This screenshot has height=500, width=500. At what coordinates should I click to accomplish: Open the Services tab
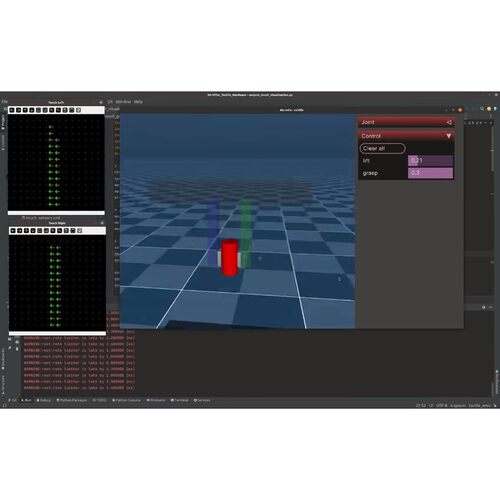click(202, 400)
